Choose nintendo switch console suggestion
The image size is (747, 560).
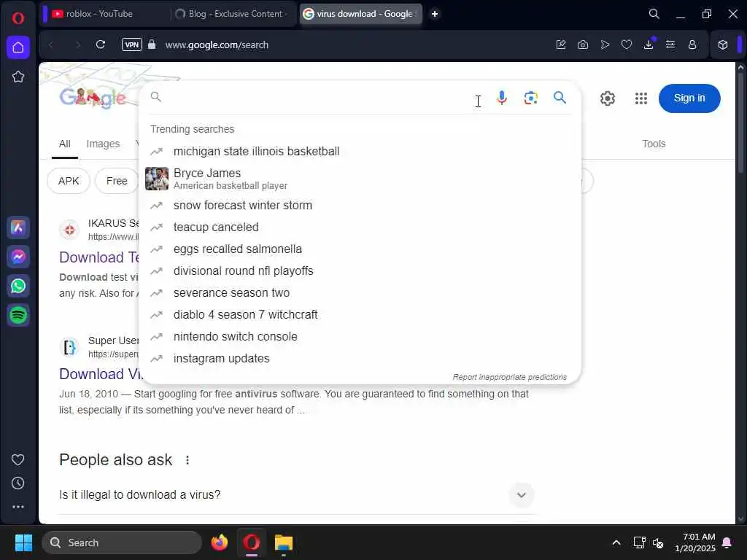(x=360, y=337)
